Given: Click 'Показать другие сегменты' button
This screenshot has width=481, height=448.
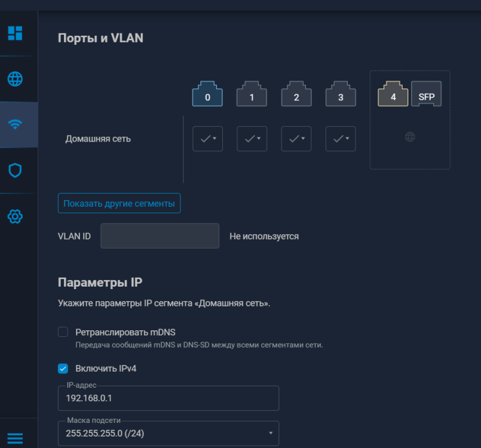Looking at the screenshot, I should 119,203.
